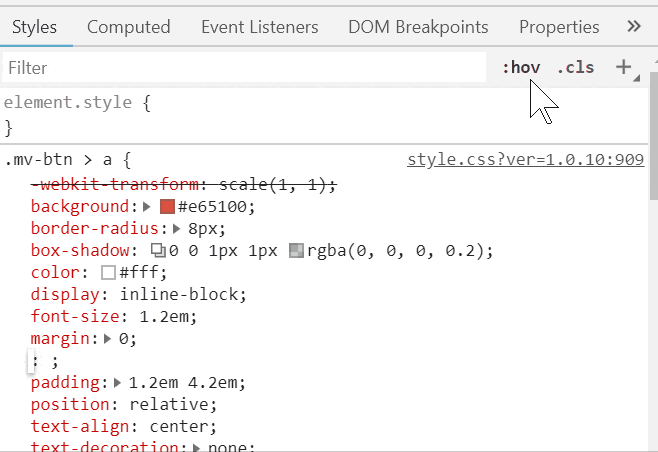The image size is (658, 452).
Task: Expand the padding shorthand triangle
Action: 118,383
